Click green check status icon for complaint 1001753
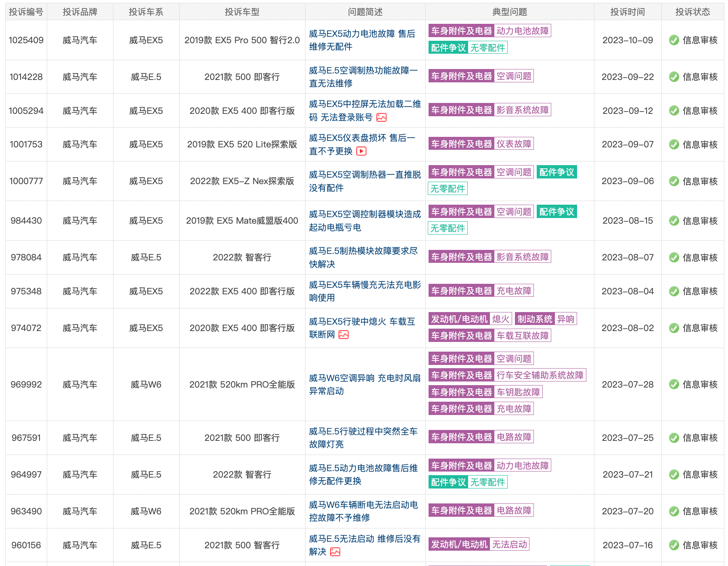Image resolution: width=728 pixels, height=566 pixels. coord(674,145)
